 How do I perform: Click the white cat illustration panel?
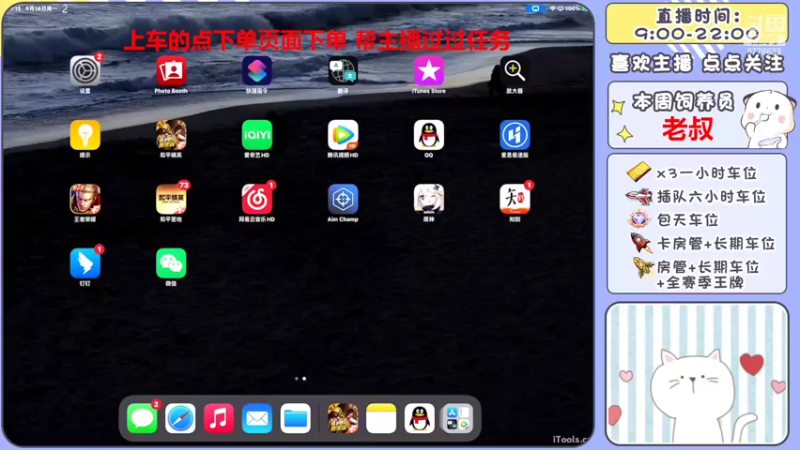[x=697, y=373]
